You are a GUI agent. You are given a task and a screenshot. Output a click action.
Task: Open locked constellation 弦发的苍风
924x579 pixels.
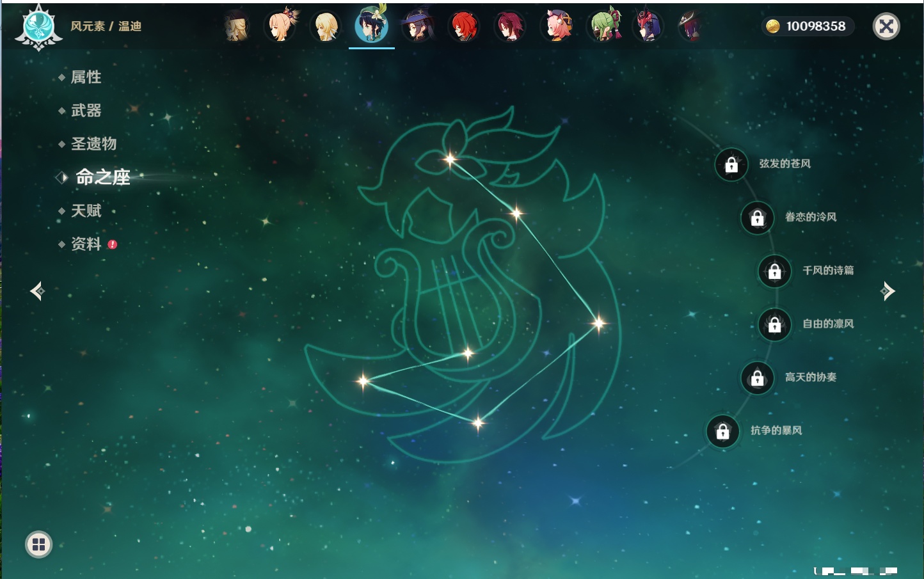click(x=731, y=165)
